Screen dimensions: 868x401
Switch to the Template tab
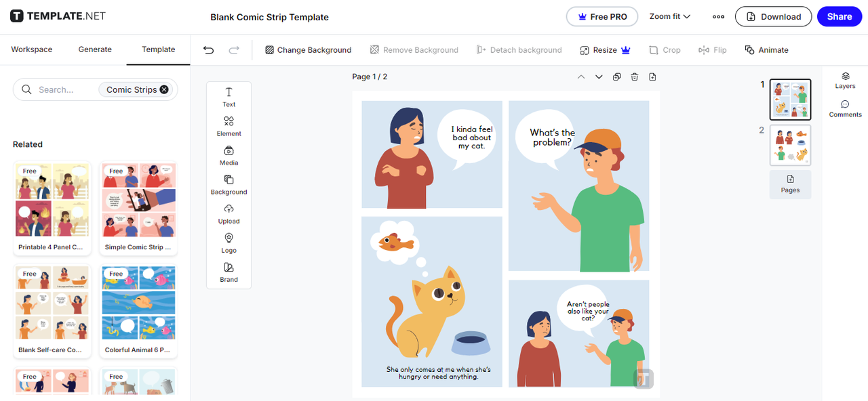[159, 49]
